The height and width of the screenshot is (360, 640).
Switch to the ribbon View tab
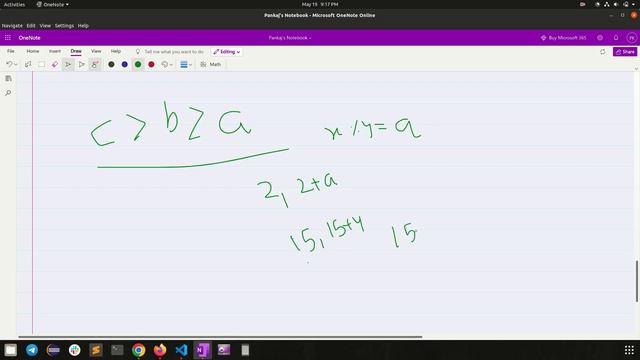pyautogui.click(x=96, y=51)
